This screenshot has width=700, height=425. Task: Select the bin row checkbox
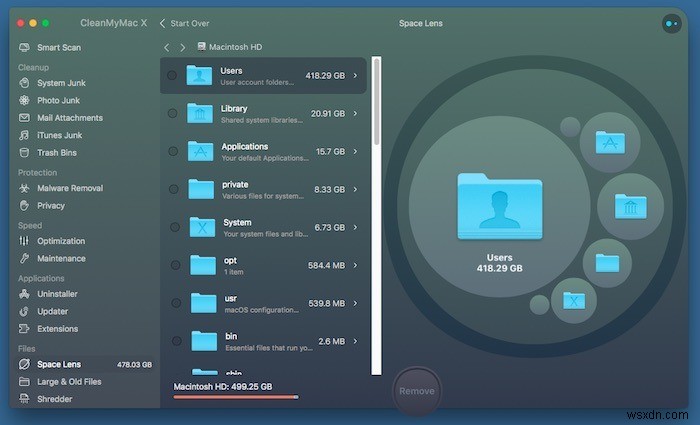point(177,341)
